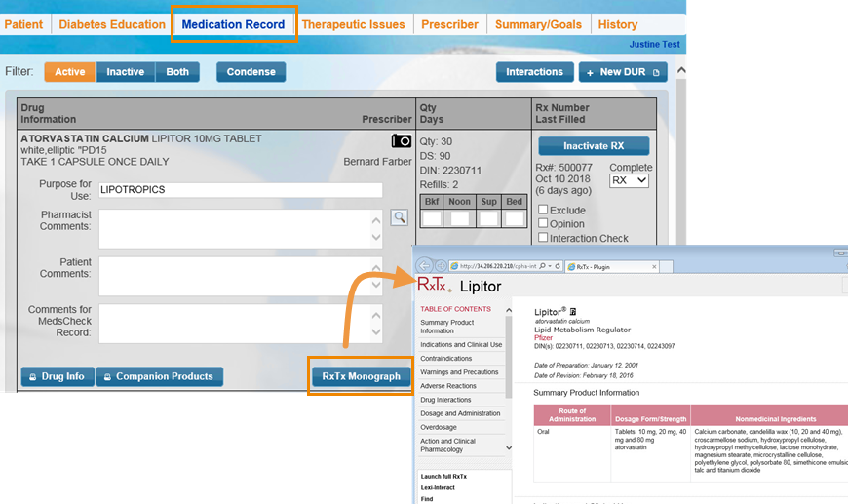Viewport: 848px width, 504px height.
Task: Click table of contents scroll-up chevron
Action: coord(509,310)
